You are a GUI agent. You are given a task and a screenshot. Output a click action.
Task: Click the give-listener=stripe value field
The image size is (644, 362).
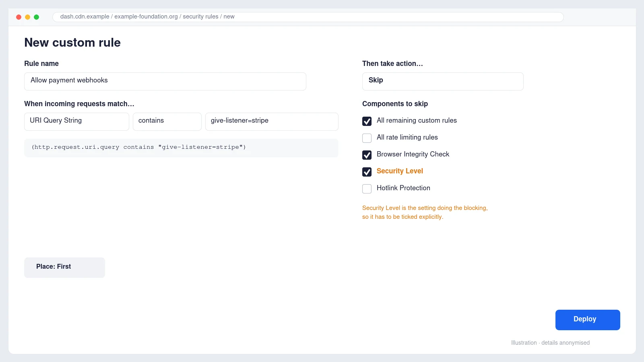click(x=272, y=121)
